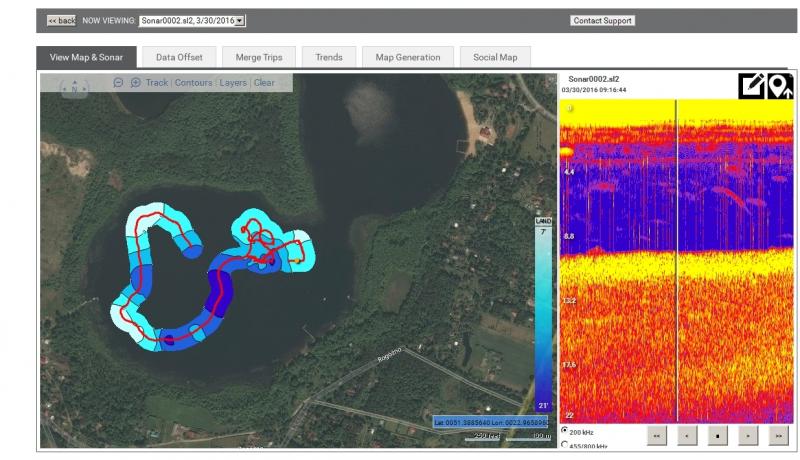The image size is (800, 460).
Task: Go to the Social Map tab
Action: tap(495, 57)
